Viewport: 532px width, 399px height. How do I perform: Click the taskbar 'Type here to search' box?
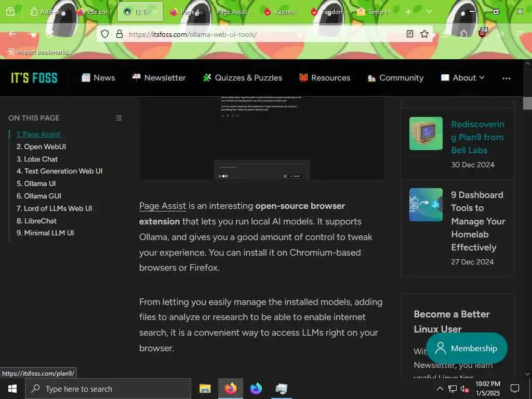(x=108, y=389)
